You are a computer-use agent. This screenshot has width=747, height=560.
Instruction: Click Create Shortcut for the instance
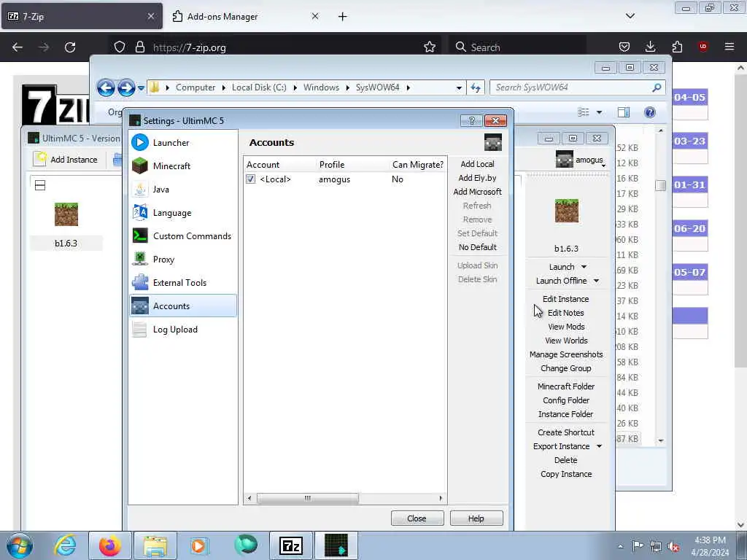pyautogui.click(x=566, y=432)
